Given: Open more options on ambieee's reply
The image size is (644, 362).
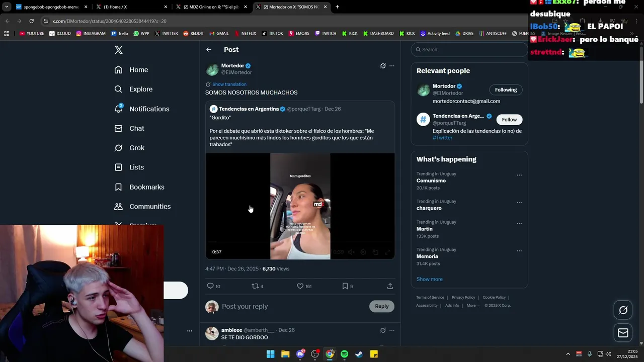Looking at the screenshot, I should 392,330.
